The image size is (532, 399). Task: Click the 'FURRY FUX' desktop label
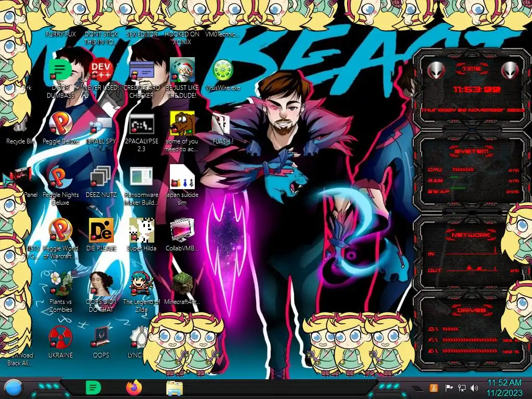coord(60,34)
